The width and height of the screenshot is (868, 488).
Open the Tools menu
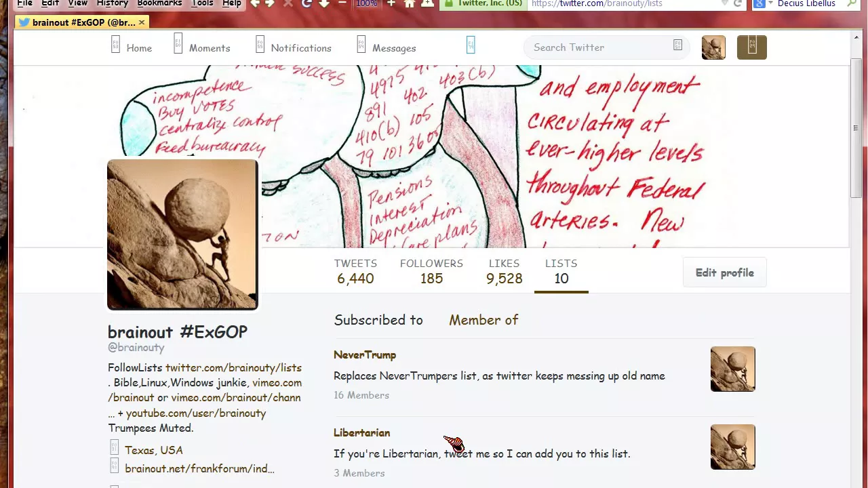[x=202, y=3]
